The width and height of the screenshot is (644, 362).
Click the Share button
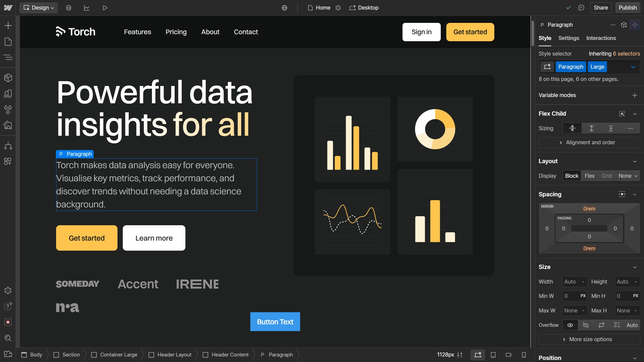pos(600,8)
